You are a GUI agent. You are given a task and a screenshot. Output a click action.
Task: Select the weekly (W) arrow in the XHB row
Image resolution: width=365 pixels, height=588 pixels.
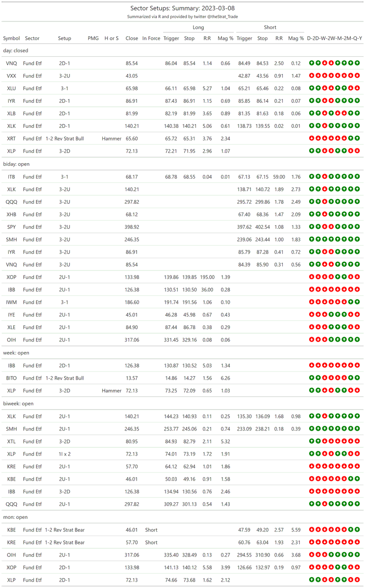pyautogui.click(x=325, y=214)
